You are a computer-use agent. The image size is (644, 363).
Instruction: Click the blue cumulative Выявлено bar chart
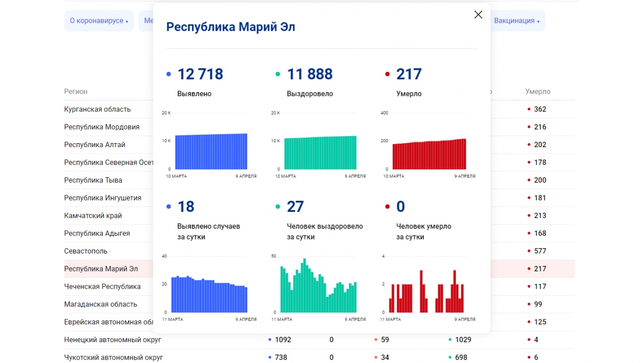211,152
